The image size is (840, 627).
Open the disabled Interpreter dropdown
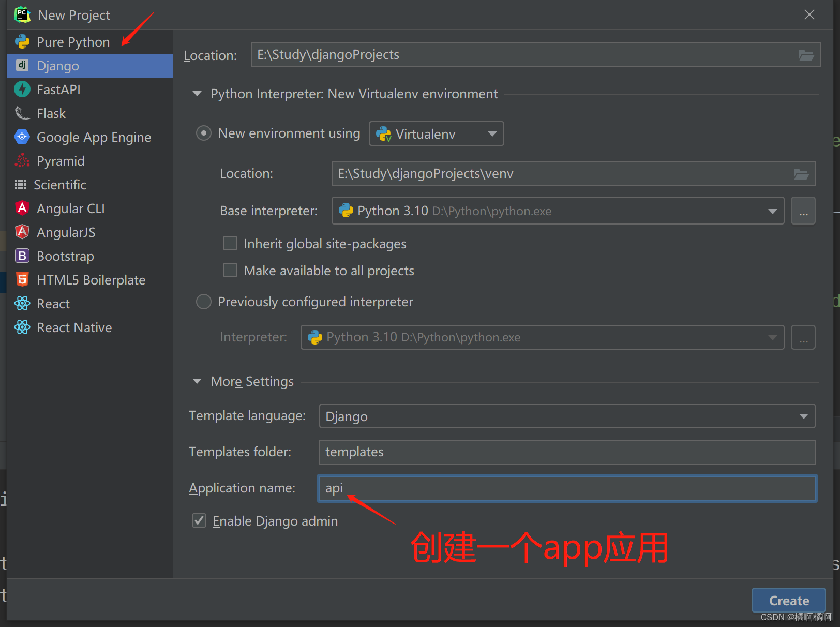pyautogui.click(x=542, y=337)
